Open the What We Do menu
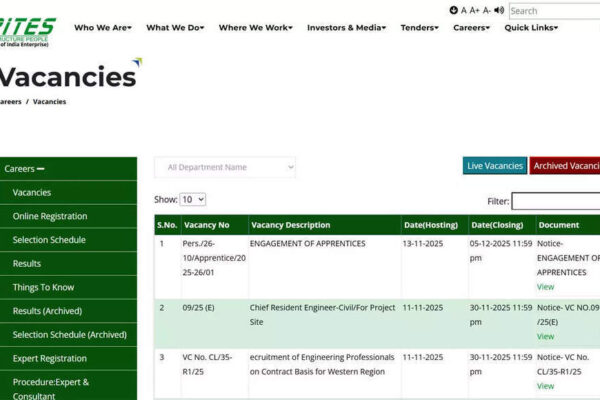 click(x=175, y=28)
